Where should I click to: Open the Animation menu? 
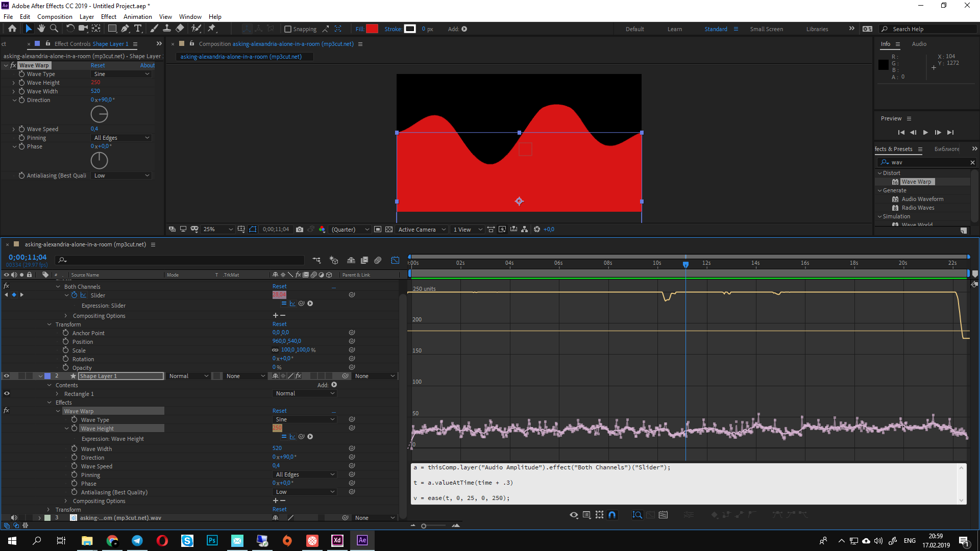(x=138, y=17)
